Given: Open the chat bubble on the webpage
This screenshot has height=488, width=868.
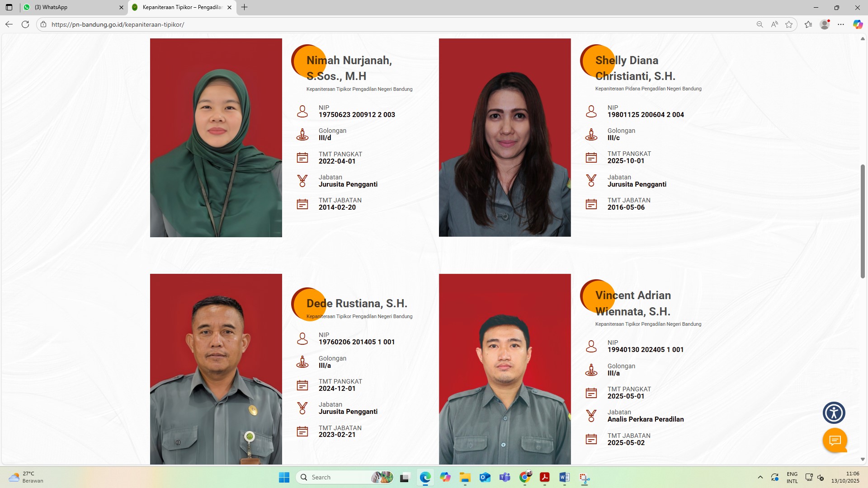Looking at the screenshot, I should [835, 441].
